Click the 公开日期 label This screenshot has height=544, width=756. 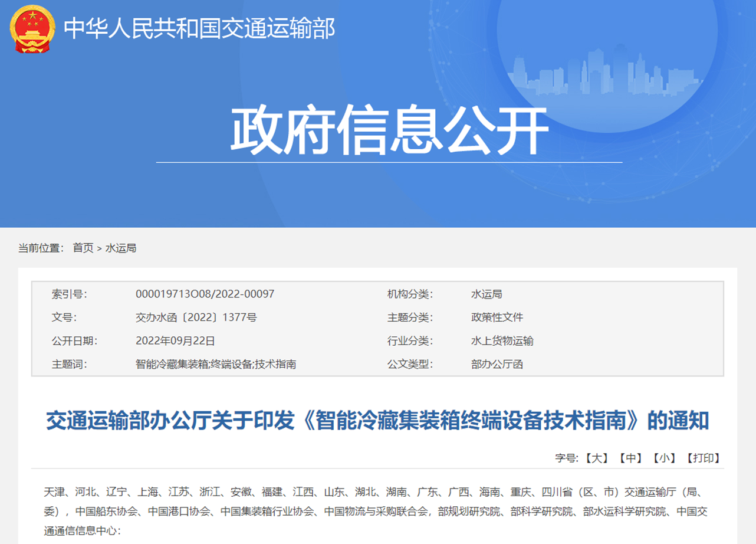coord(75,341)
